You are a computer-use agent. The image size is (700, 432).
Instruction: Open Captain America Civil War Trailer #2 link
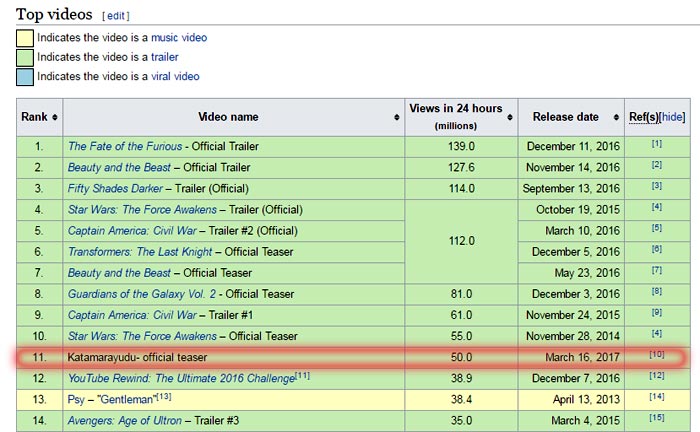(132, 231)
